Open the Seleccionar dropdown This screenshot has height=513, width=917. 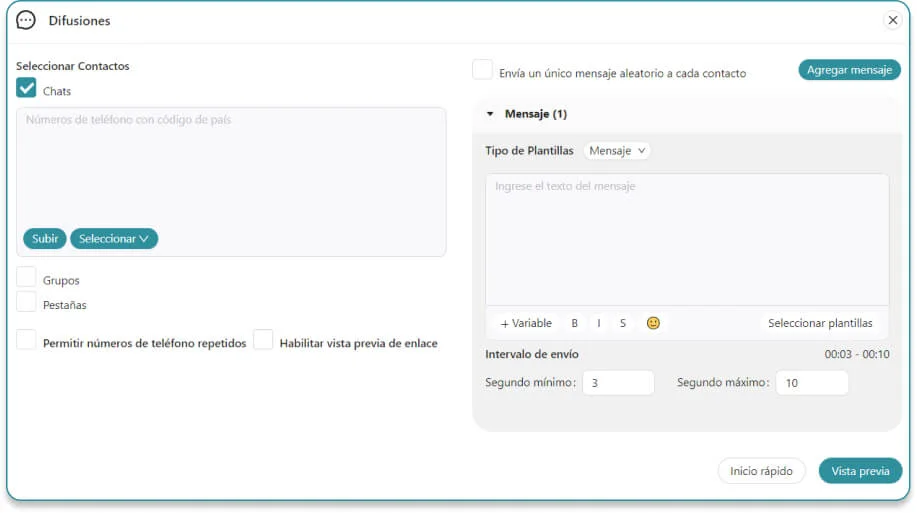coord(114,239)
